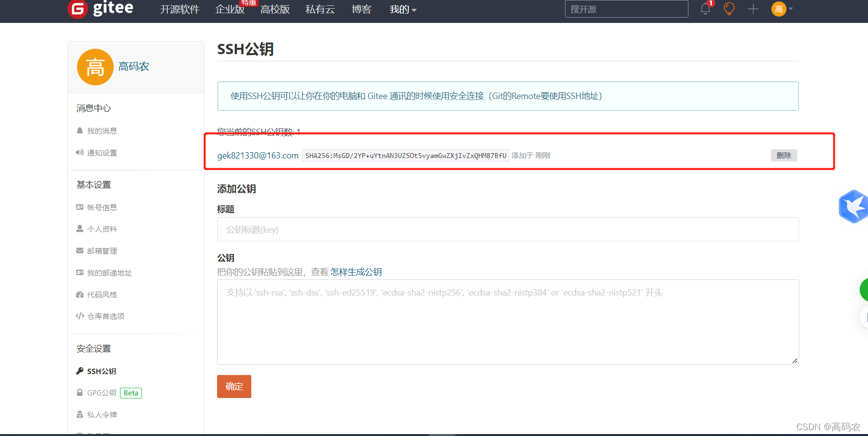This screenshot has width=868, height=436.
Task: Click the person icon beside 个人资料
Action: click(80, 229)
